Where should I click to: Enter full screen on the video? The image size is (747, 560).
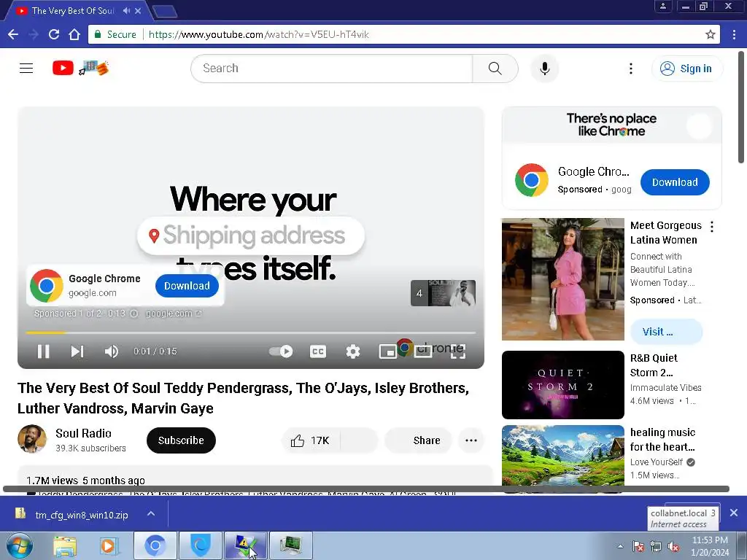tap(458, 351)
